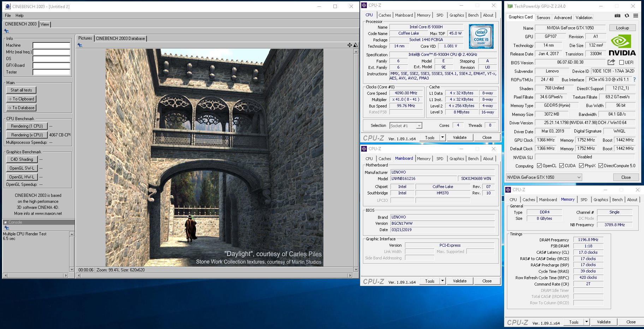Run Rendering (x CPU) benchmark
This screenshot has height=329, width=644.
(27, 135)
